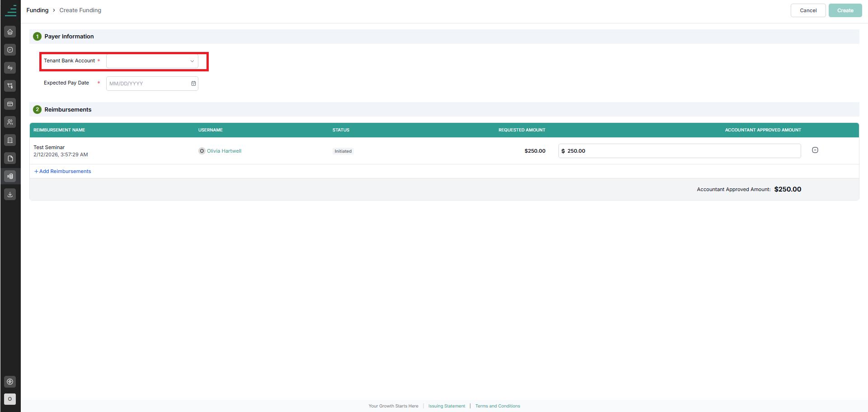
Task: Open the users sidebar icon
Action: [x=10, y=122]
